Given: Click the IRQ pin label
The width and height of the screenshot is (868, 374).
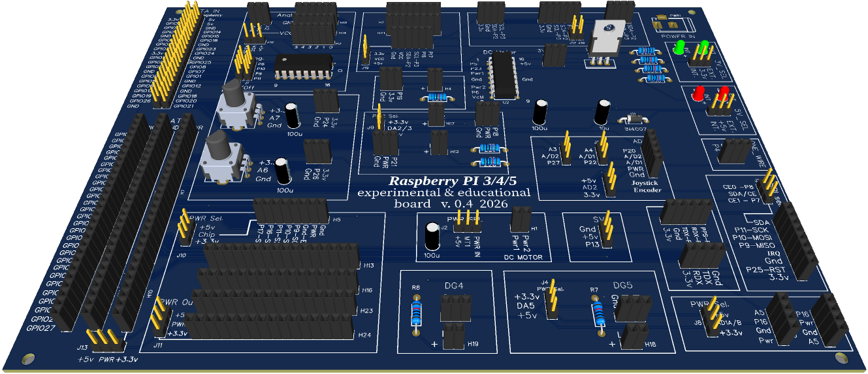Looking at the screenshot, I should (773, 254).
